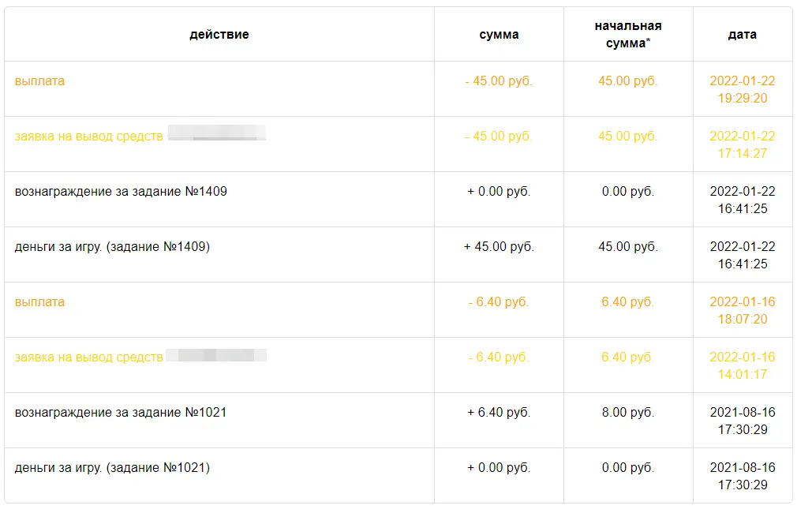
Task: Select 'заявка на вывод средств' dated 2022-01-22
Action: click(x=88, y=137)
